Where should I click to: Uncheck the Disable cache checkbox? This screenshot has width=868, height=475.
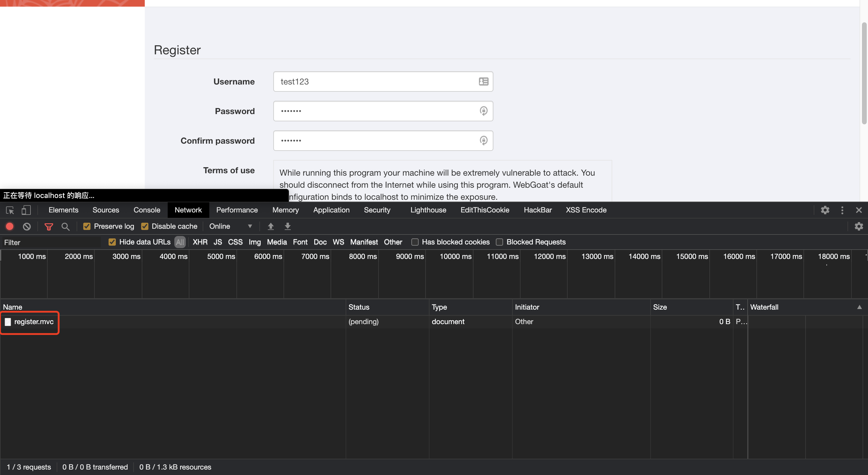pyautogui.click(x=144, y=226)
